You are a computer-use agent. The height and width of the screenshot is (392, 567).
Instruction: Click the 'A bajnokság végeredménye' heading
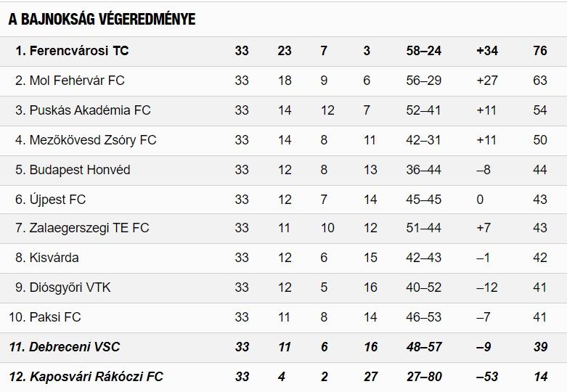(102, 19)
